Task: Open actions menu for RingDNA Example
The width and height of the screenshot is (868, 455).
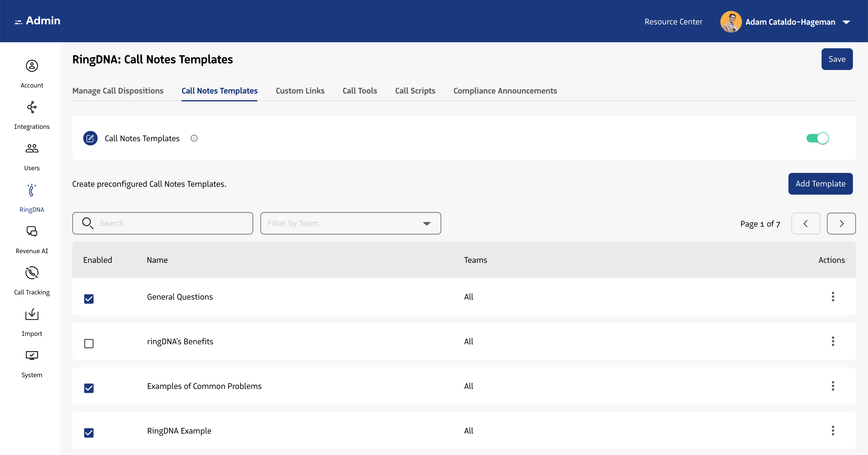Action: (833, 430)
